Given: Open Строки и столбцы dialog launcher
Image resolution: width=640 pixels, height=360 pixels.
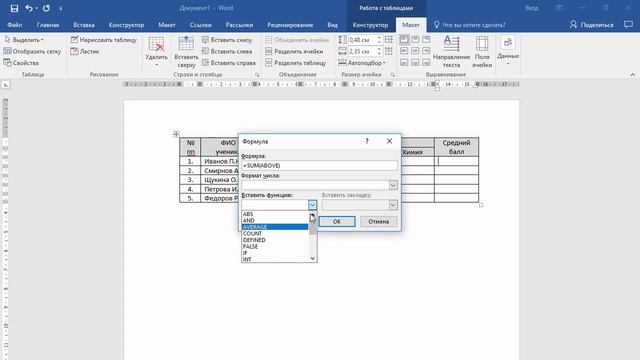Looking at the screenshot, I should point(257,75).
